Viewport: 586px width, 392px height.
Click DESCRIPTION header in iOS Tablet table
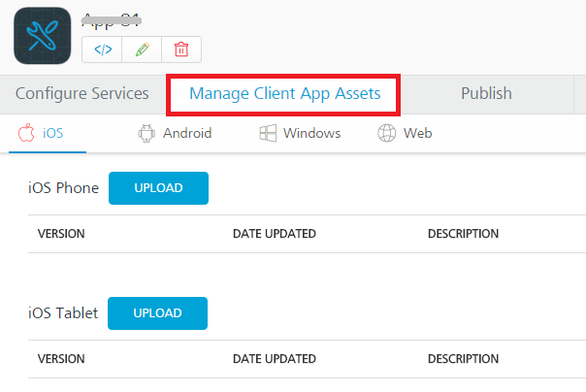(x=463, y=359)
